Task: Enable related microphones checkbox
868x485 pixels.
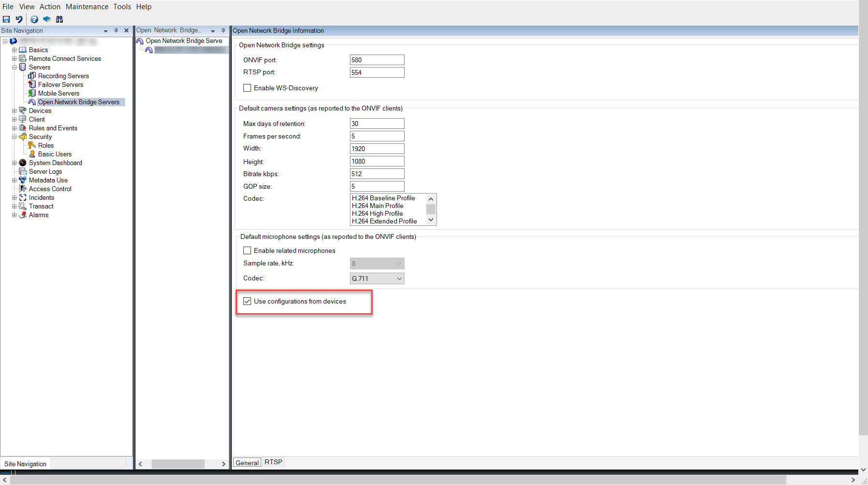Action: [x=247, y=250]
